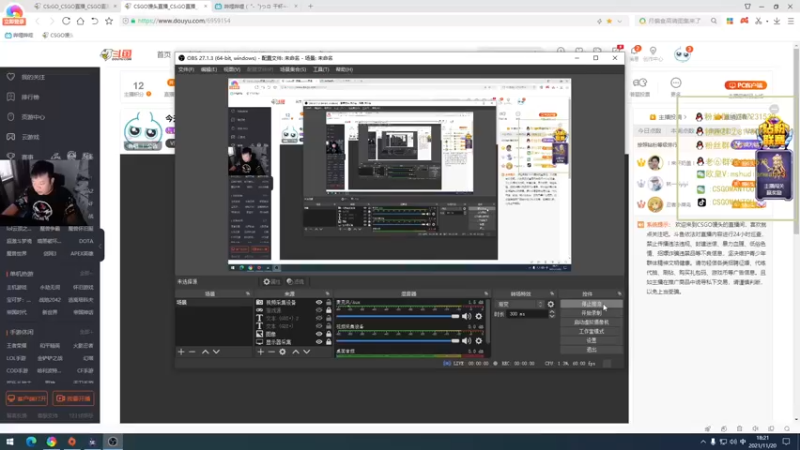The height and width of the screenshot is (450, 800).
Task: Increase the transition duration with the stepper arrows
Action: [x=552, y=312]
